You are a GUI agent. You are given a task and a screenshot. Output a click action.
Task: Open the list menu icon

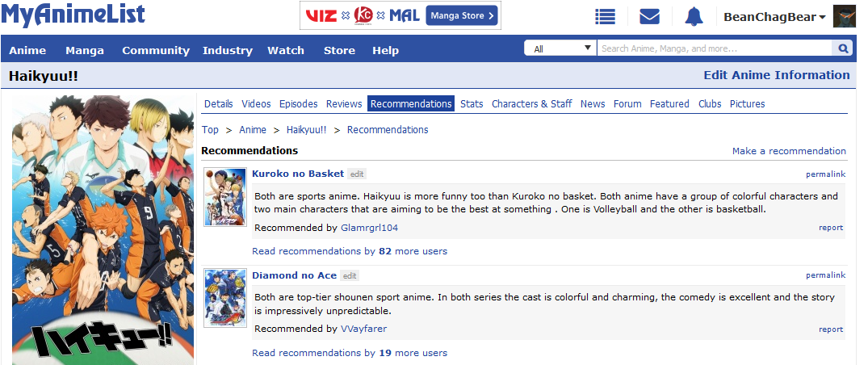pyautogui.click(x=605, y=16)
